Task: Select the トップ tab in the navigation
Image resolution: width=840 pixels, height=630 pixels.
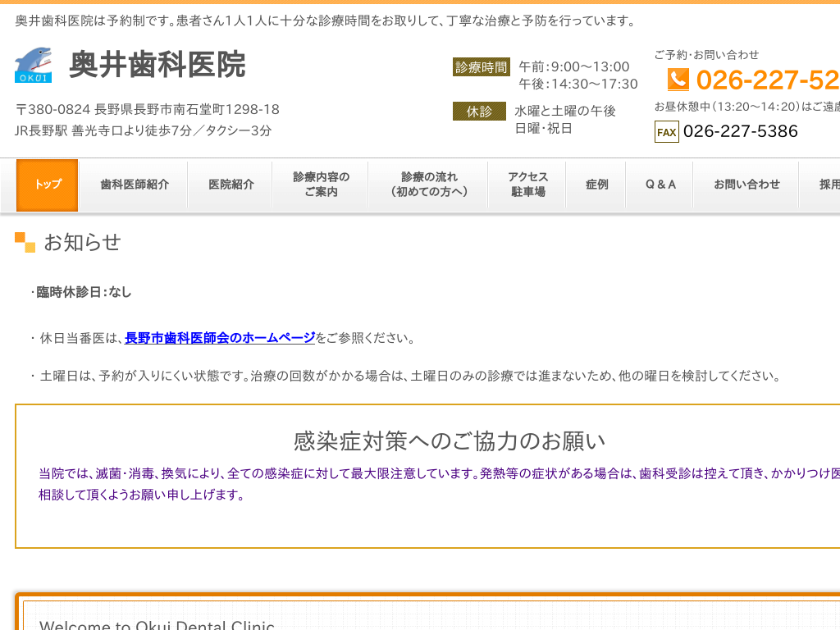Action: (x=47, y=185)
